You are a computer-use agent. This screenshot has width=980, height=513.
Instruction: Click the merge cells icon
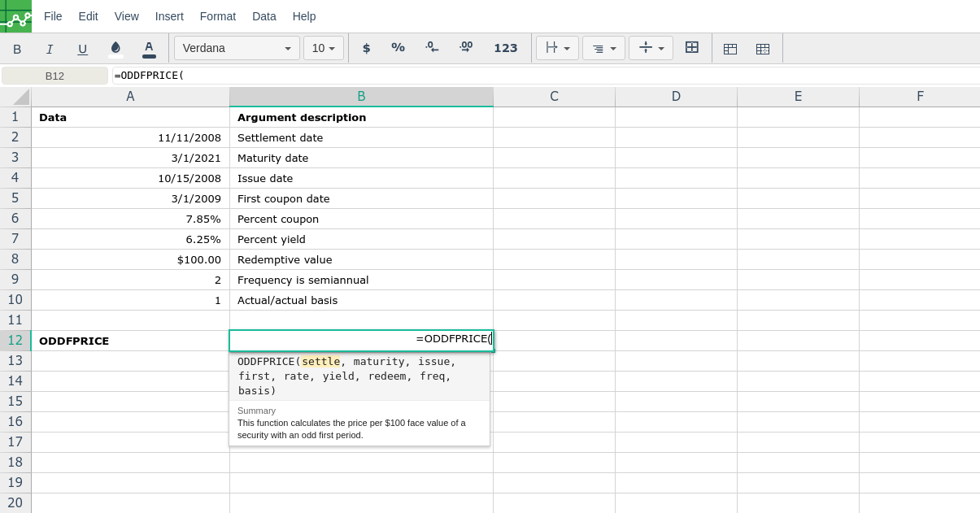pyautogui.click(x=692, y=48)
